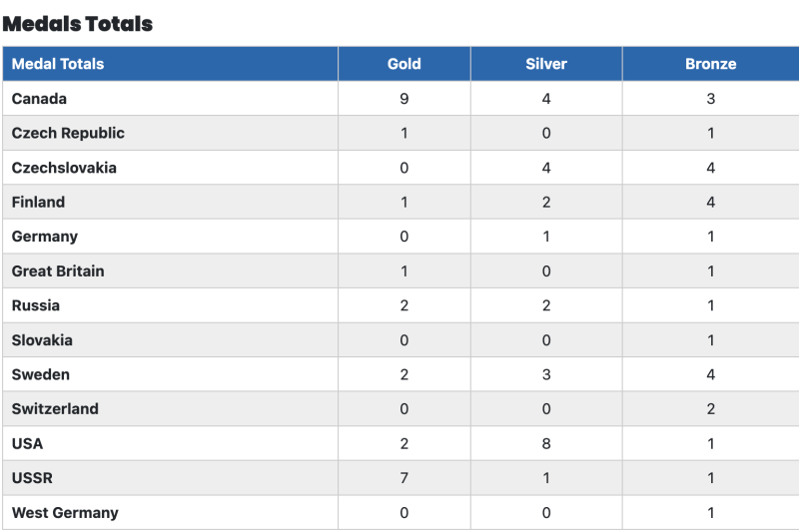Select USA's silver medal count of 8
The width and height of the screenshot is (799, 532).
pyautogui.click(x=545, y=443)
